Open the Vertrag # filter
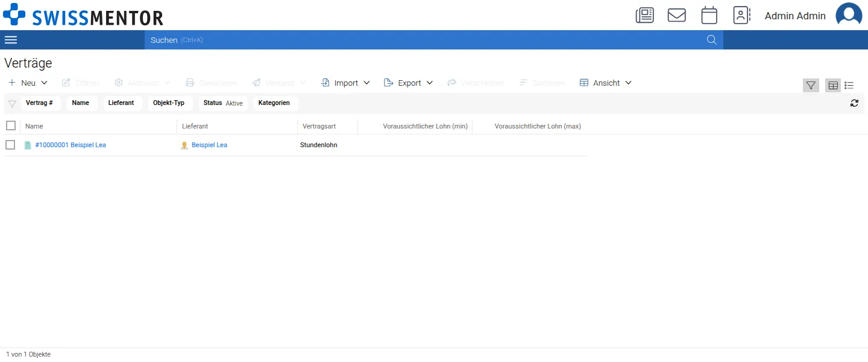This screenshot has height=362, width=868. (x=41, y=103)
